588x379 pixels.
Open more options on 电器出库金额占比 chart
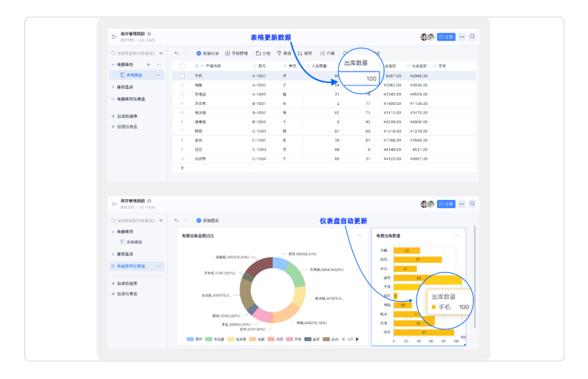tap(359, 235)
